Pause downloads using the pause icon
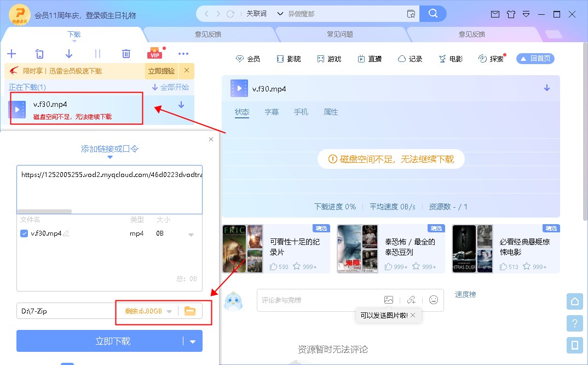The width and height of the screenshot is (588, 365). 97,54
